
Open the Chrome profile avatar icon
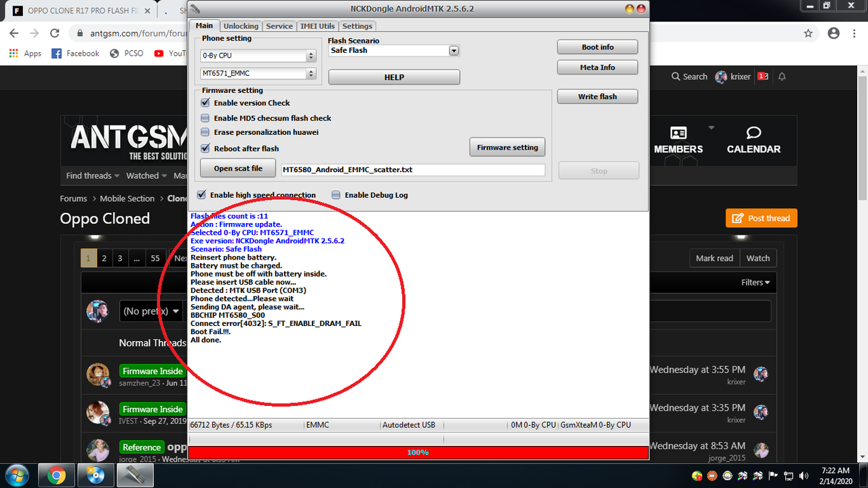[x=833, y=33]
